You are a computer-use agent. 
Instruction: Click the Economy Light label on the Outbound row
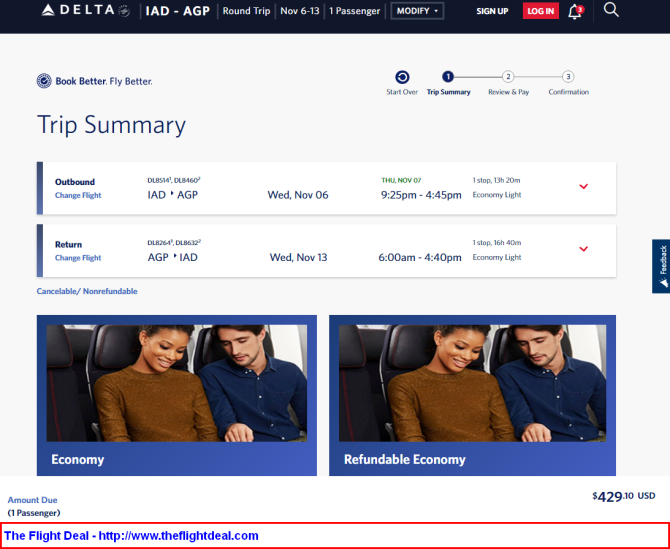(x=497, y=195)
